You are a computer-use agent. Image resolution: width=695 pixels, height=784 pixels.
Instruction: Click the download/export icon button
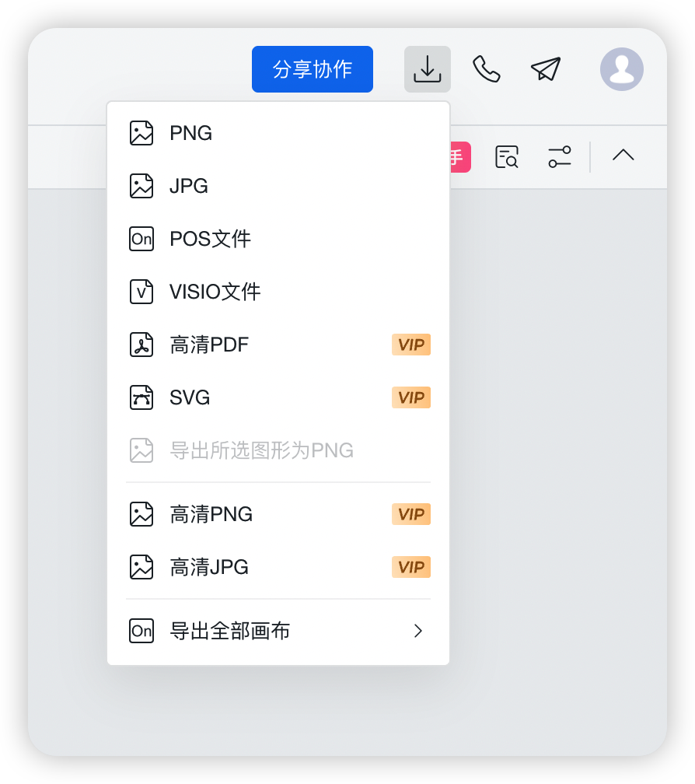click(x=428, y=69)
